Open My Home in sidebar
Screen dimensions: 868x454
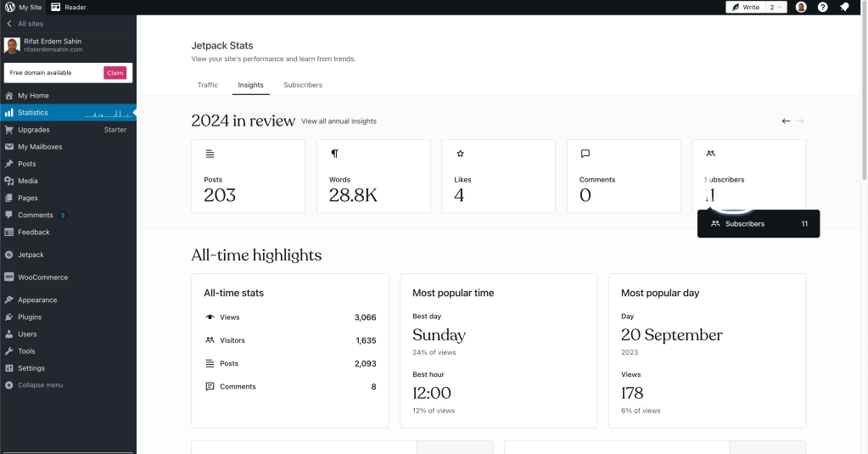(68, 96)
